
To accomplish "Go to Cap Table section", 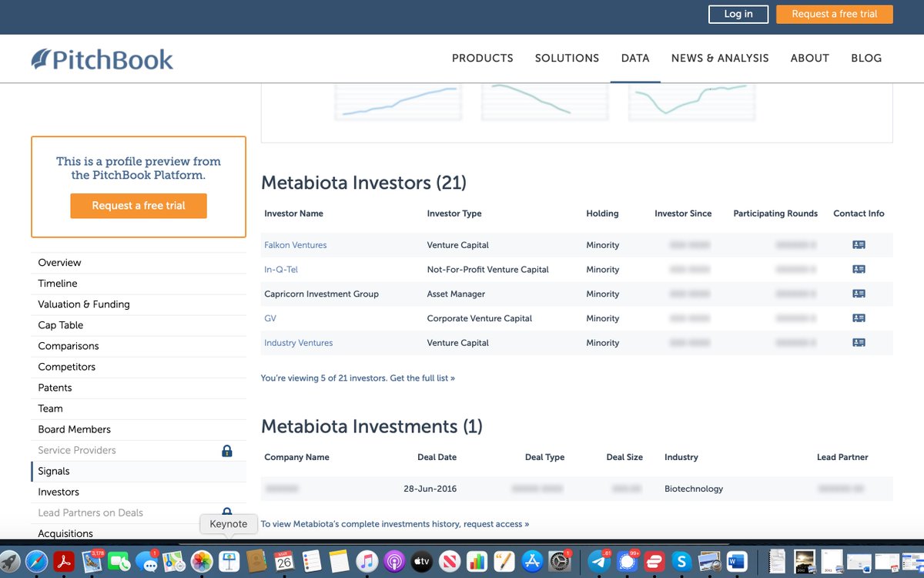I will [x=61, y=325].
